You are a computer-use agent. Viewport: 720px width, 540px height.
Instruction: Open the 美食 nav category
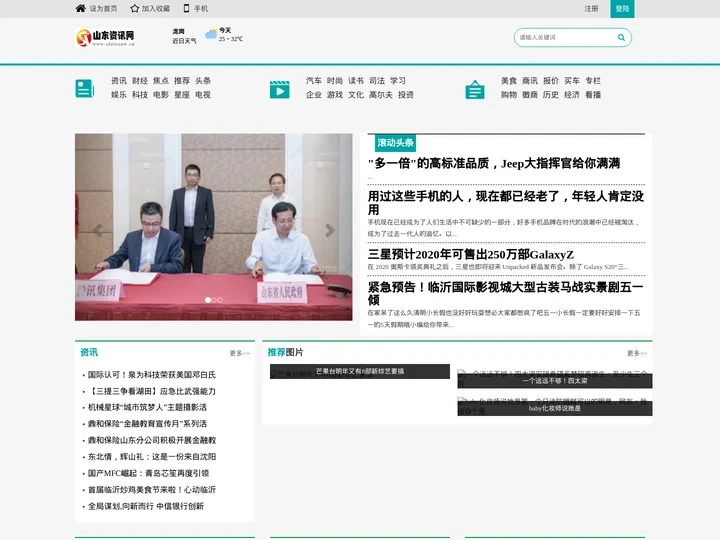(509, 81)
